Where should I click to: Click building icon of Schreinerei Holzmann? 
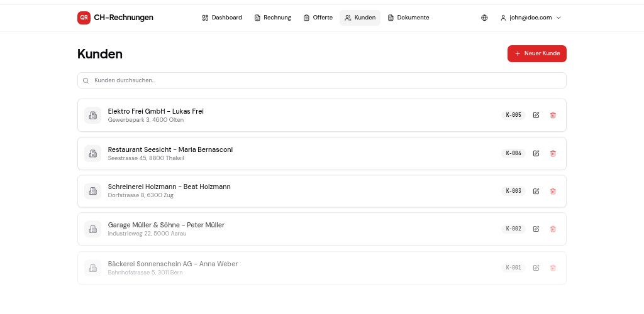93,191
